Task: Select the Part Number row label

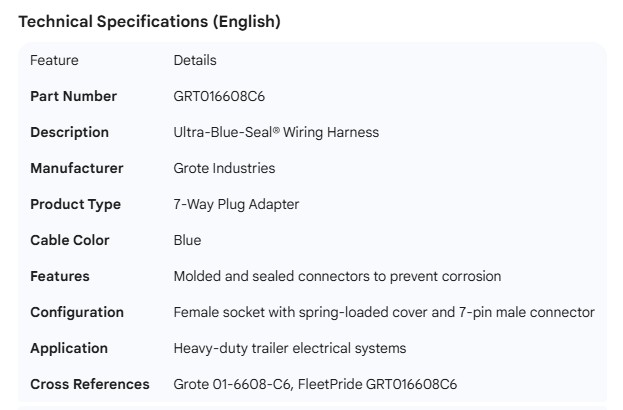Action: (x=73, y=96)
